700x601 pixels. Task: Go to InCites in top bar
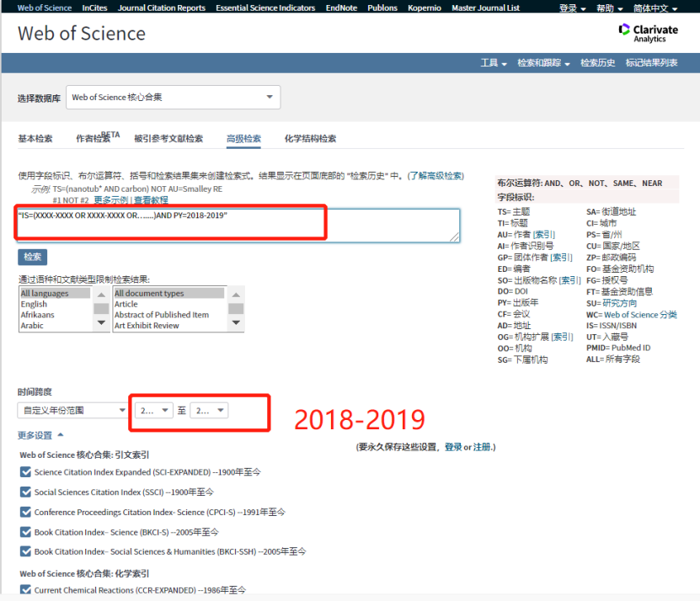coord(94,8)
